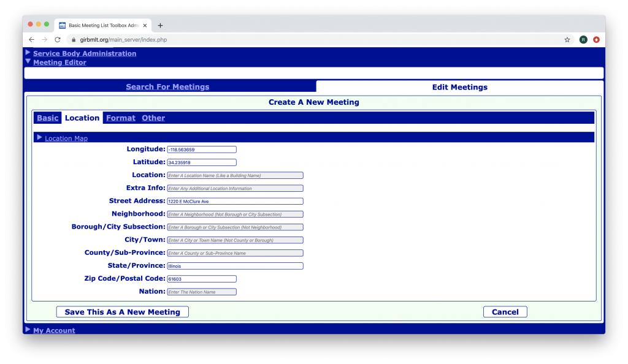Viewport: 628px width, 364px height.
Task: Select the Location sub-tab
Action: click(82, 118)
